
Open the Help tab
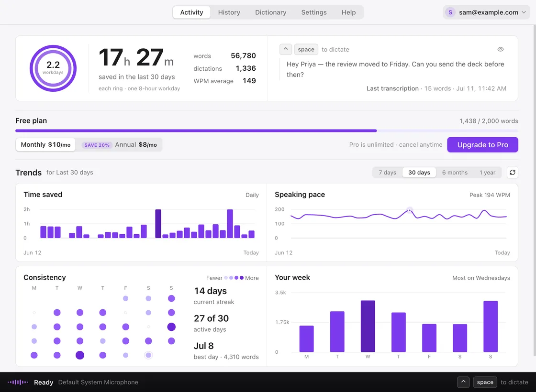pyautogui.click(x=349, y=12)
